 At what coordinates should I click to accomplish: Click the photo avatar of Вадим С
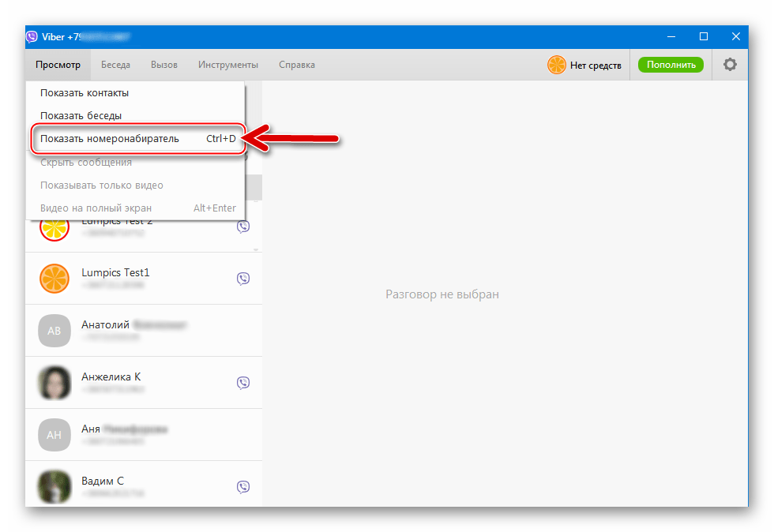tap(54, 486)
